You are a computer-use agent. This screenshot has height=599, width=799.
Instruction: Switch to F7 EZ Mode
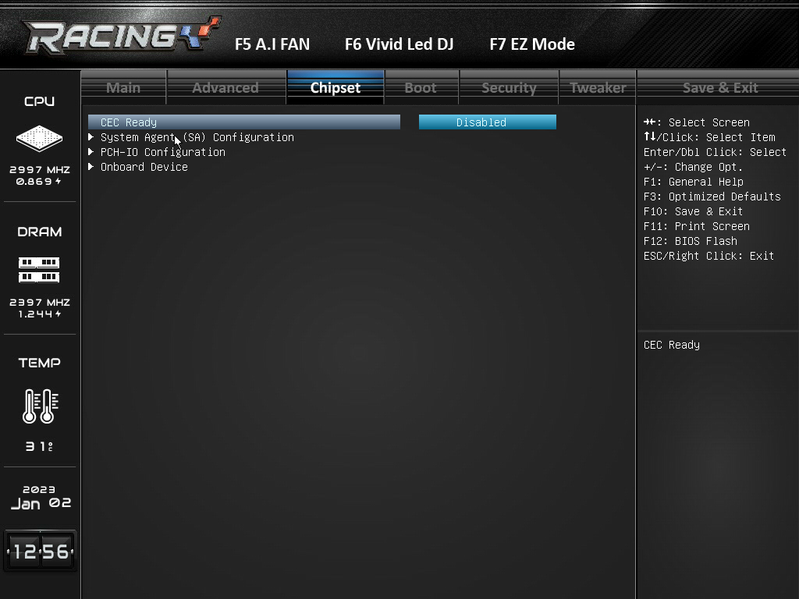click(x=532, y=44)
